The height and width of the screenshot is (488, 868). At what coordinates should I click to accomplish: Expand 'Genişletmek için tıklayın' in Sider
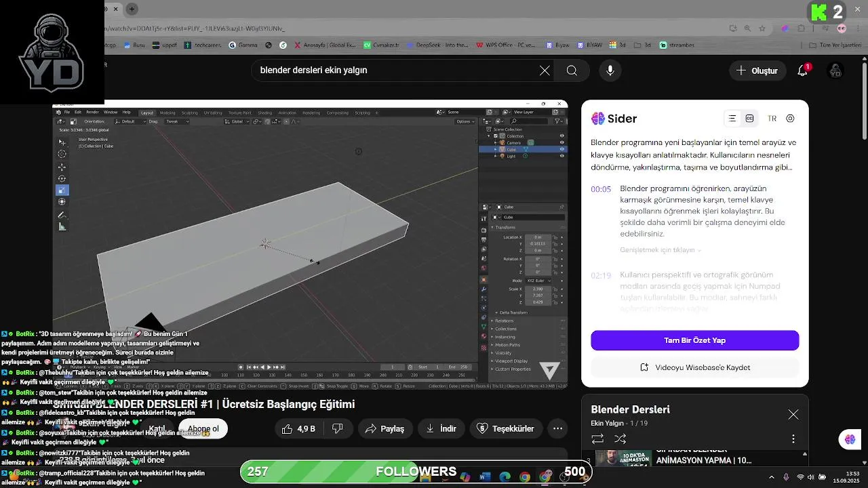(660, 250)
